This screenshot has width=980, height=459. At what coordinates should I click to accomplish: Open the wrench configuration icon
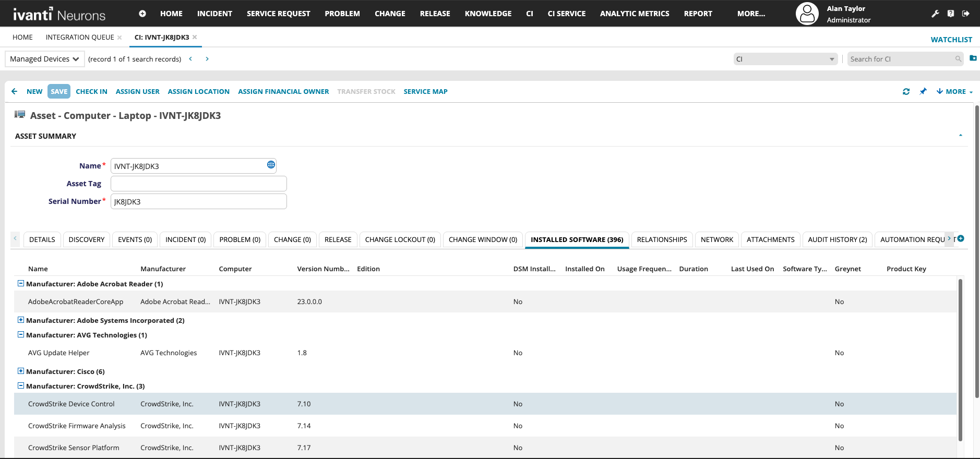[935, 14]
